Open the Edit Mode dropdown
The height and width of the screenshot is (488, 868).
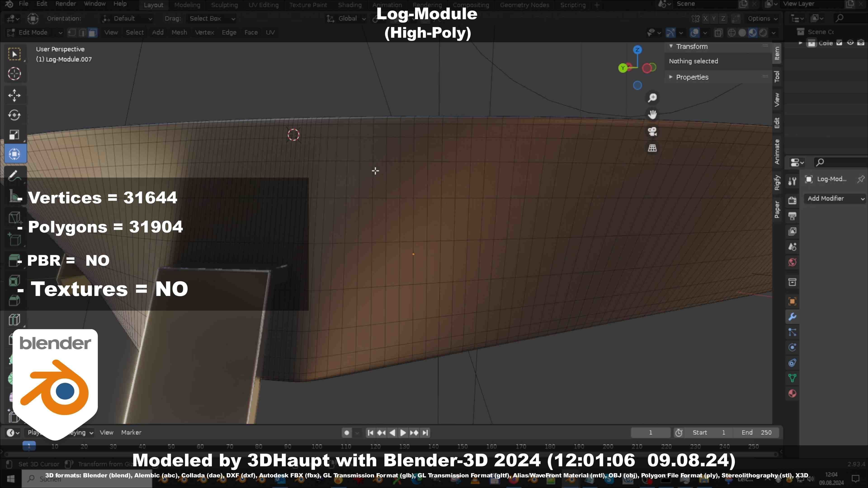34,32
